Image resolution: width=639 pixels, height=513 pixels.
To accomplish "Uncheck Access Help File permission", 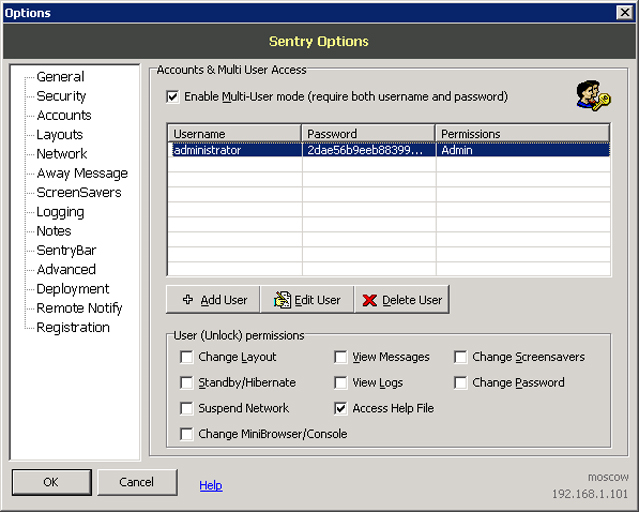I will pyautogui.click(x=341, y=408).
